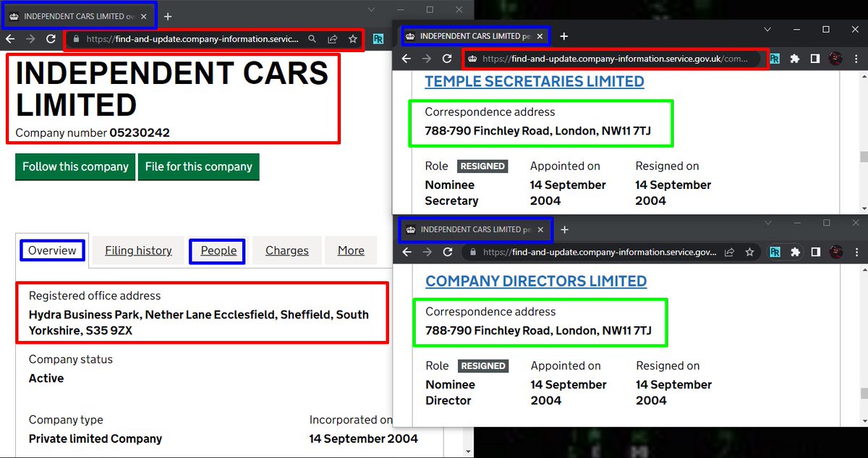Image resolution: width=868 pixels, height=458 pixels.
Task: Click profile avatar in bottom-right window
Action: 835,252
